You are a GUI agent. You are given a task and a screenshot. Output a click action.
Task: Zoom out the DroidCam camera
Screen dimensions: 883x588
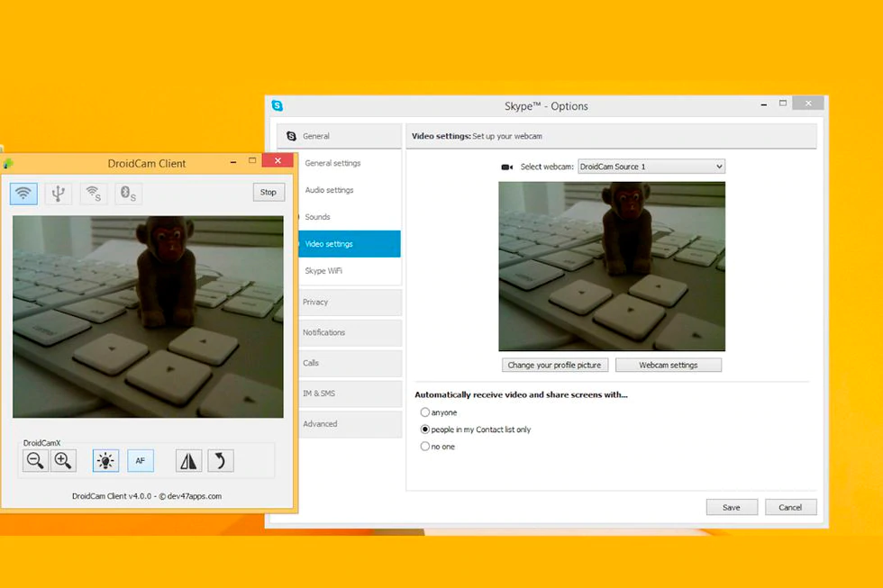click(35, 461)
